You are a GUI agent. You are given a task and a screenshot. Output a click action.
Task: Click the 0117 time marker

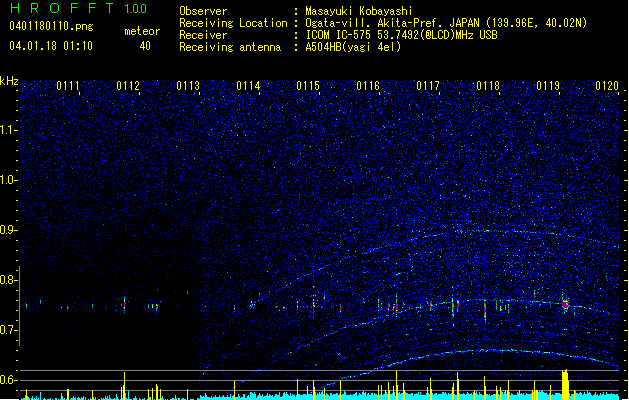pos(428,86)
